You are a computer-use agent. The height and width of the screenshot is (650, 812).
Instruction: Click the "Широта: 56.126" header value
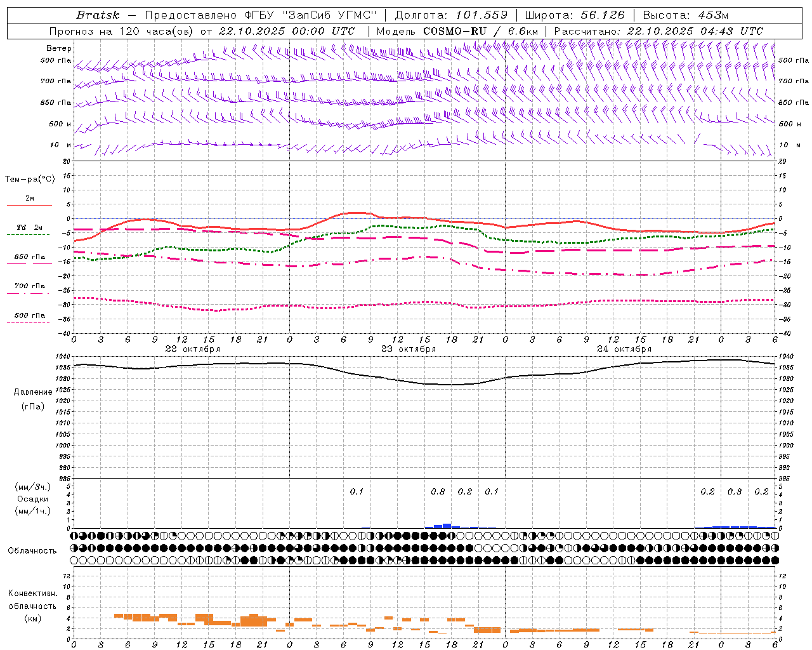click(575, 15)
